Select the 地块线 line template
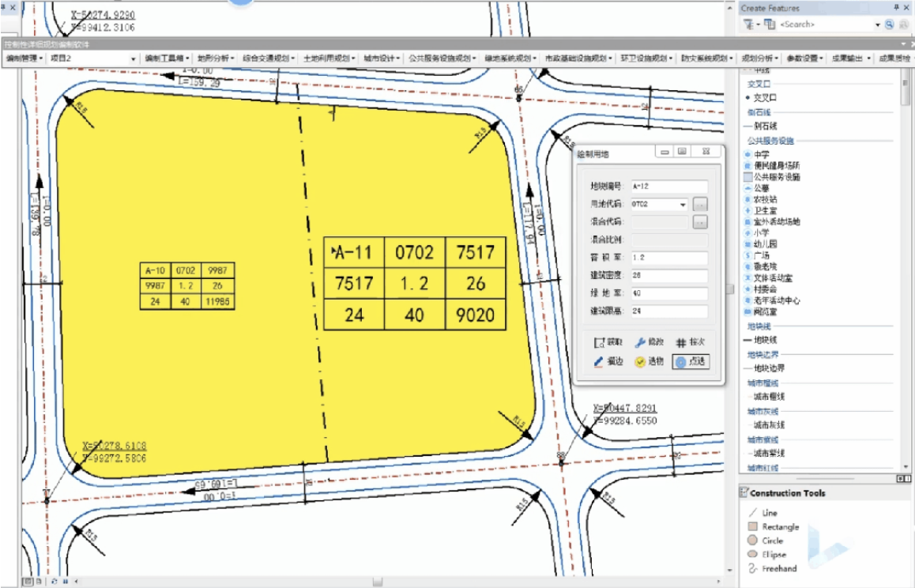This screenshot has height=588, width=915. [x=761, y=340]
